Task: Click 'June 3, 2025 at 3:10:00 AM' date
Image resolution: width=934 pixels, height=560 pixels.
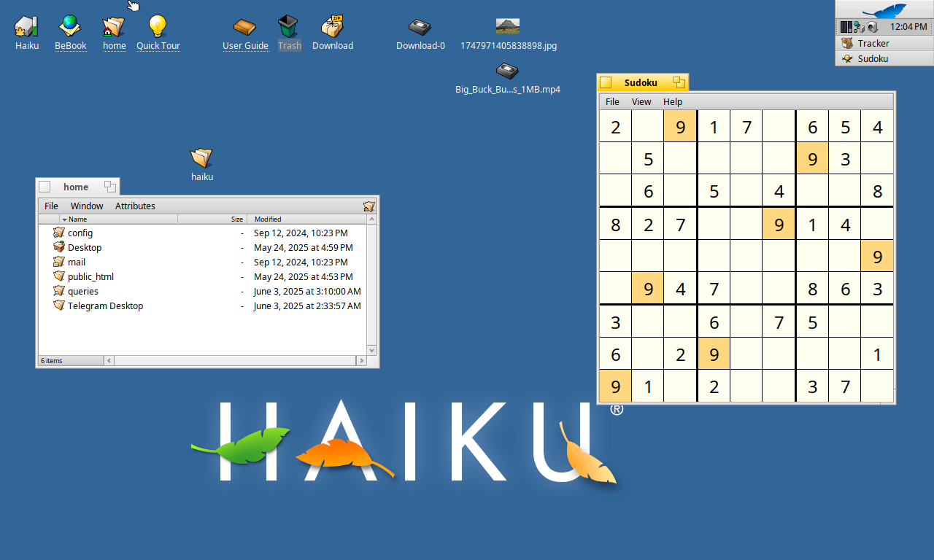Action: point(307,291)
